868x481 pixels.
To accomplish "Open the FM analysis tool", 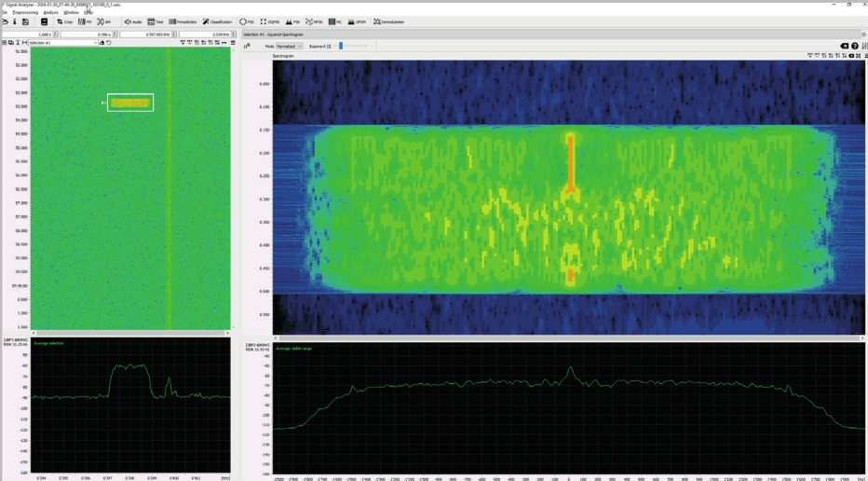I will [85, 21].
